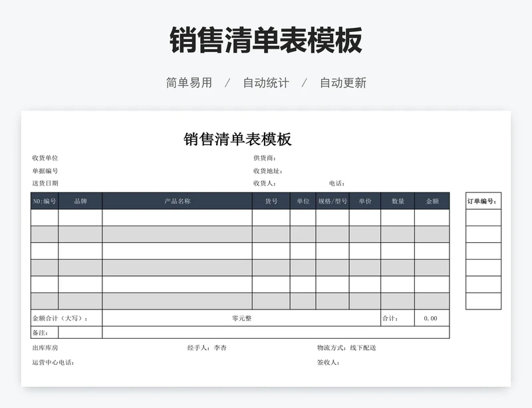Click the 收货地址: label
The height and width of the screenshot is (408, 532).
tap(268, 171)
